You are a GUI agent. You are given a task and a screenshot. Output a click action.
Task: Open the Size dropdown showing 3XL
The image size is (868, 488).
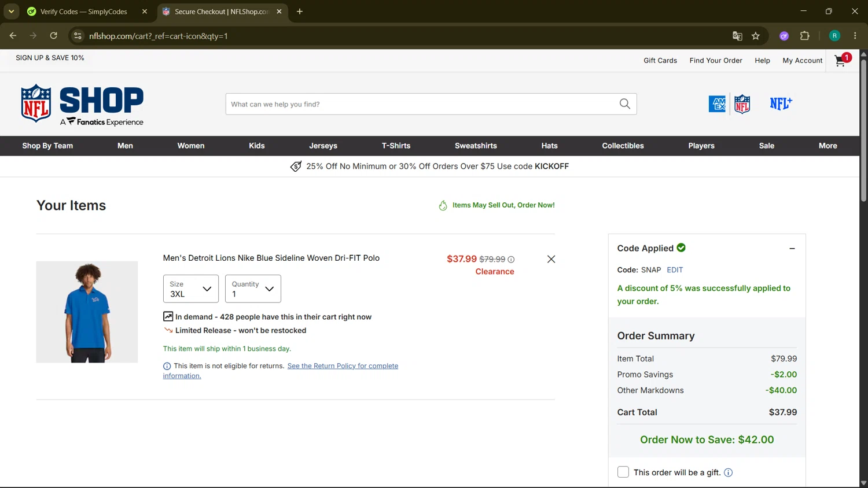coord(191,289)
